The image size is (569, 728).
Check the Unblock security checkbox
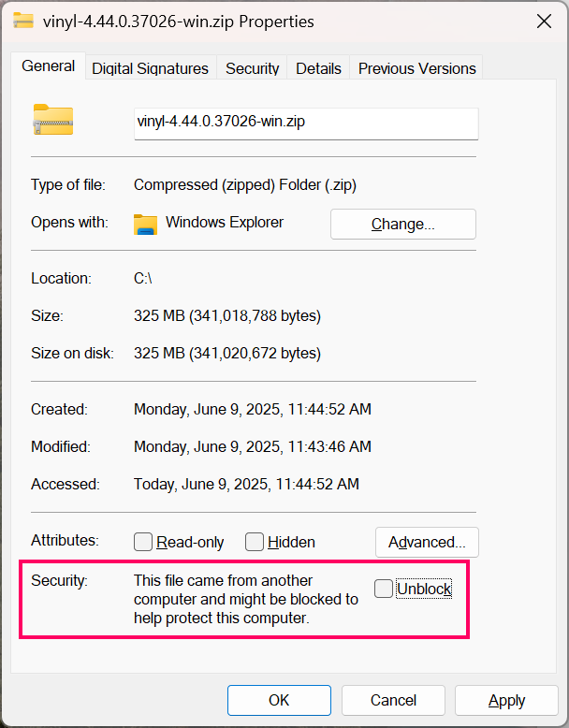click(384, 589)
